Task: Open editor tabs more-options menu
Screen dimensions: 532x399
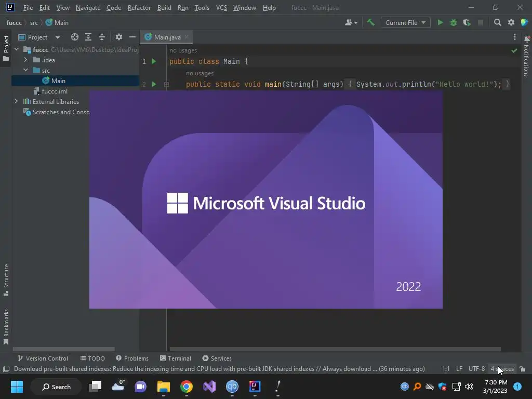Action: [x=515, y=37]
